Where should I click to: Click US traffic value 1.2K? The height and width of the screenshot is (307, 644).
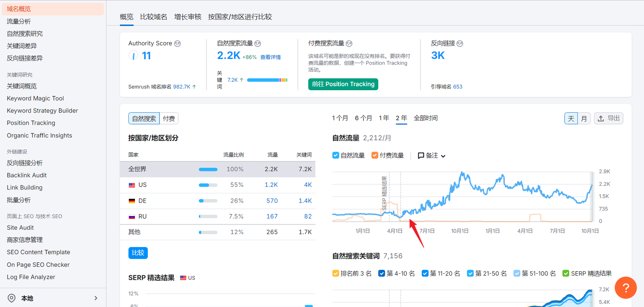271,185
